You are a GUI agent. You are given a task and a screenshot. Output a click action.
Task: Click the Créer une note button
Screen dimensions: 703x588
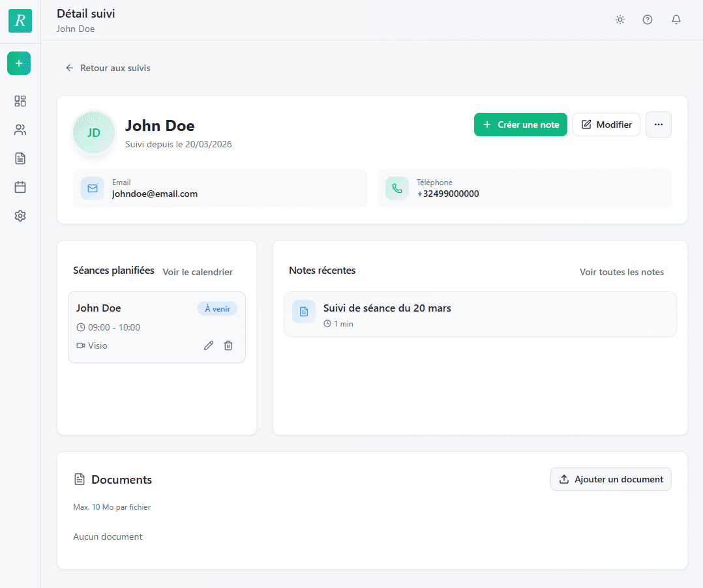point(520,125)
